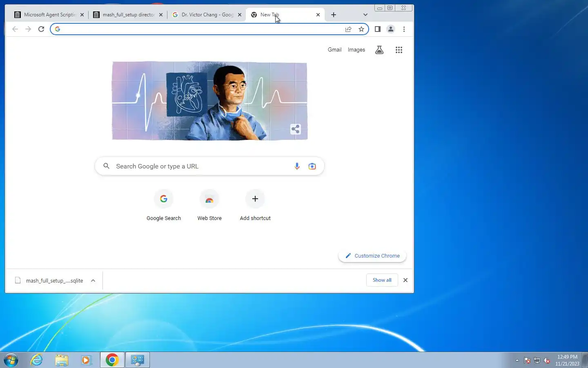Reload the current page
This screenshot has width=588, height=368.
coord(41,29)
